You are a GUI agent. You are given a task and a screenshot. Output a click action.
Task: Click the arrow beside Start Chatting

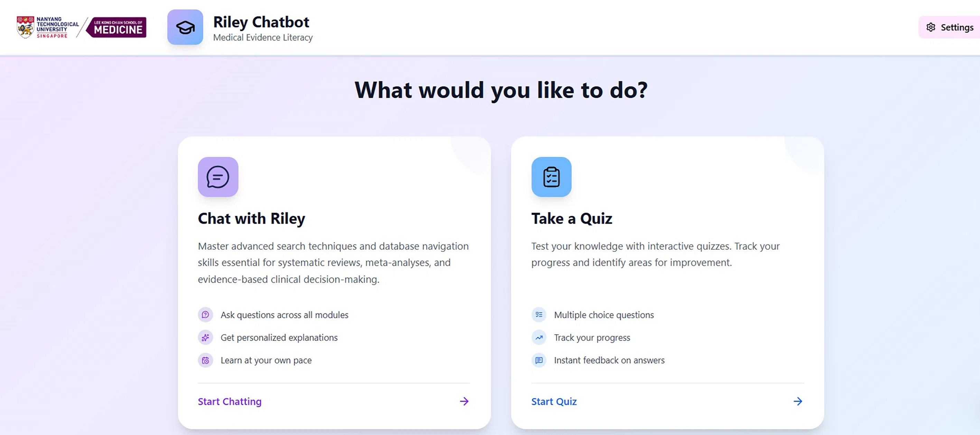pyautogui.click(x=464, y=401)
